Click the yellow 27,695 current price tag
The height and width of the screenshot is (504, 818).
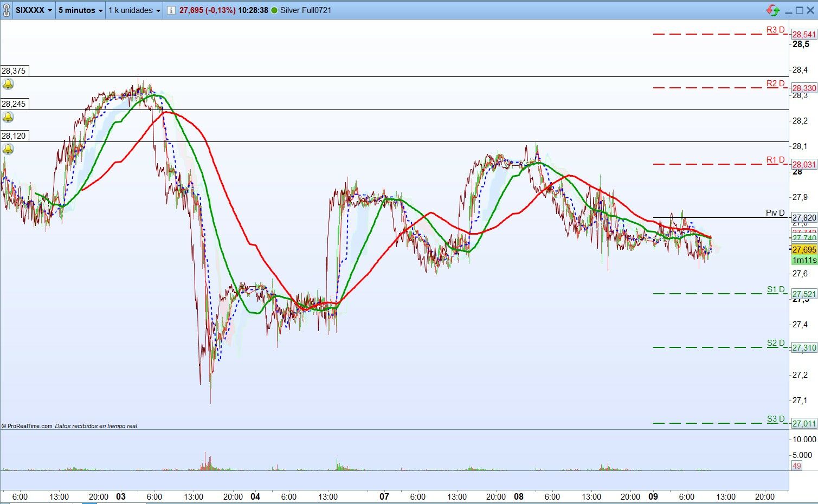(x=804, y=250)
